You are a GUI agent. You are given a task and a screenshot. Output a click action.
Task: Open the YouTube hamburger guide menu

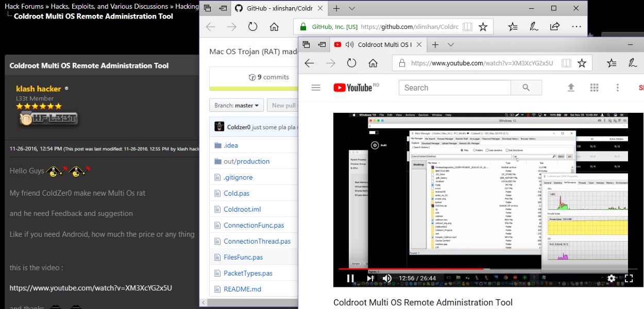pos(316,88)
